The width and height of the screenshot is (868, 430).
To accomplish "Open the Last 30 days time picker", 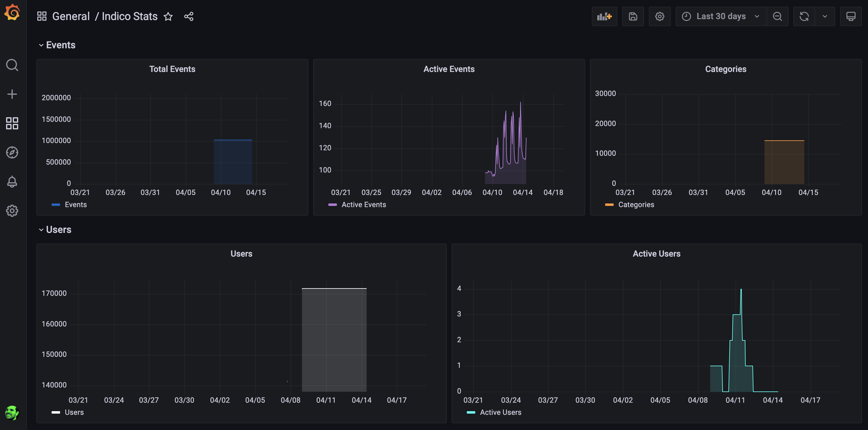I will 721,16.
